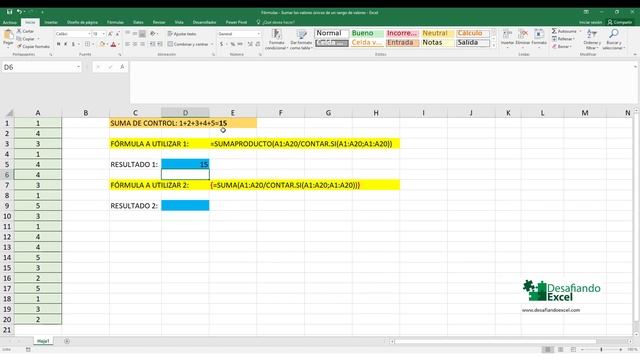Cut selection with Cortar
The image size is (640, 360).
pyautogui.click(x=25, y=31)
